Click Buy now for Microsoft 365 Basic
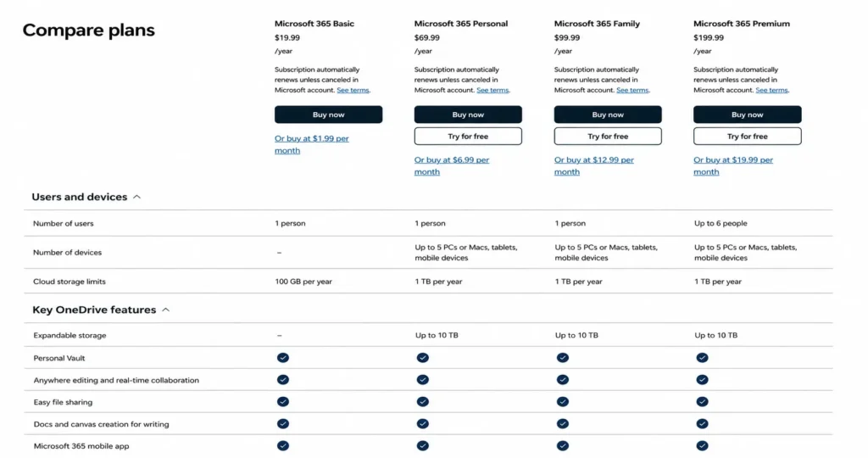 tap(328, 114)
